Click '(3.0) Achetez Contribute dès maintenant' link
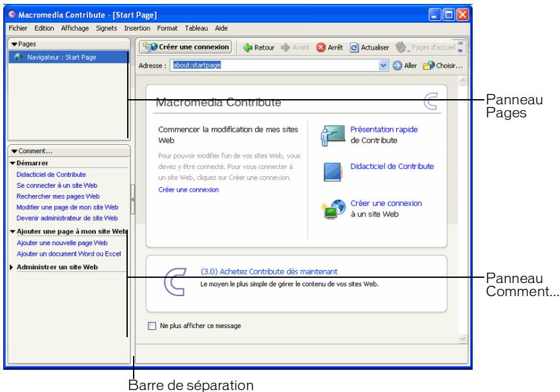560x392 pixels. pos(269,271)
